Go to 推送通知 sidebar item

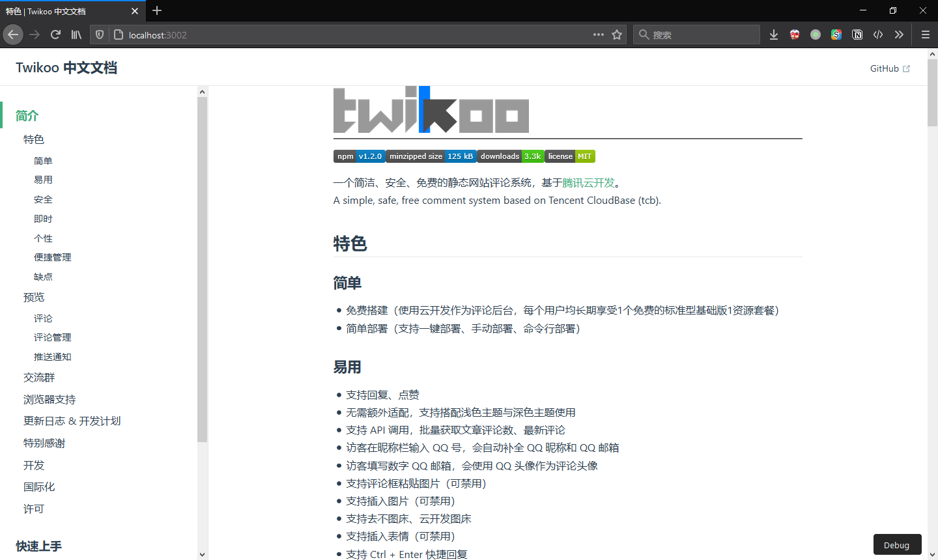pos(53,357)
